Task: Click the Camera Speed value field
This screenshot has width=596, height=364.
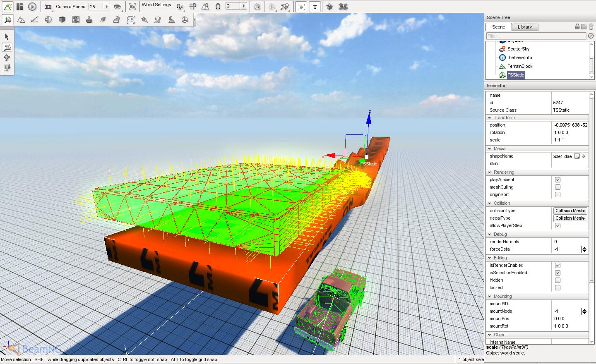Action: pyautogui.click(x=96, y=7)
